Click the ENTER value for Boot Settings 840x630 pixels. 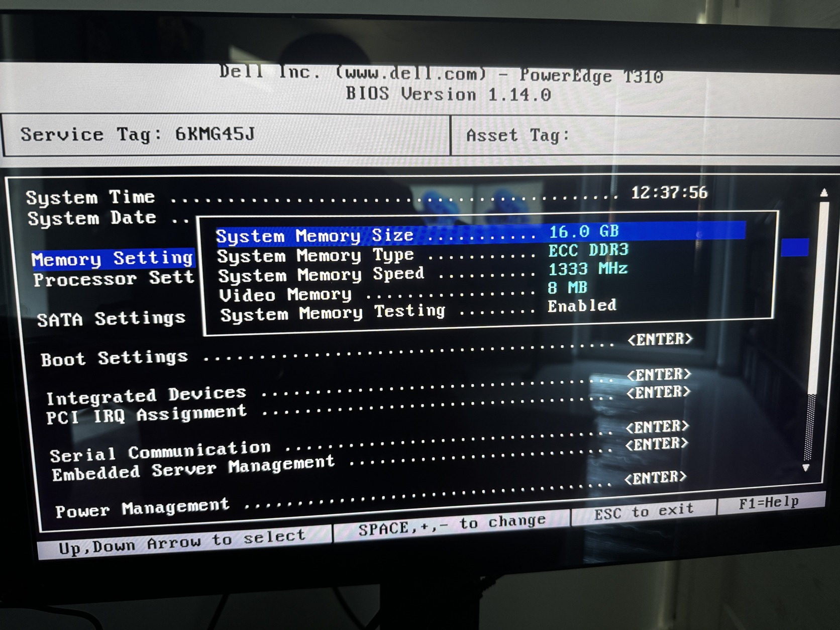coord(660,340)
